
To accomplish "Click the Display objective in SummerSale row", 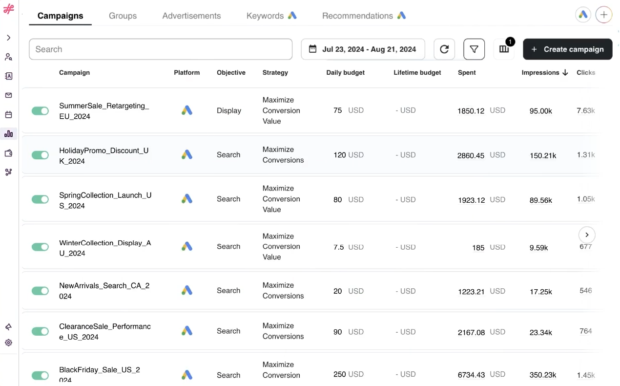I will (229, 110).
